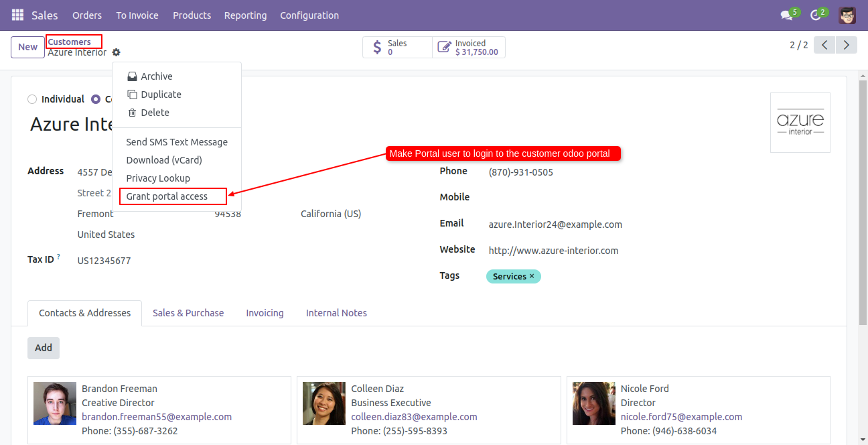The width and height of the screenshot is (868, 445).
Task: Select the Company radio option
Action: pyautogui.click(x=96, y=99)
